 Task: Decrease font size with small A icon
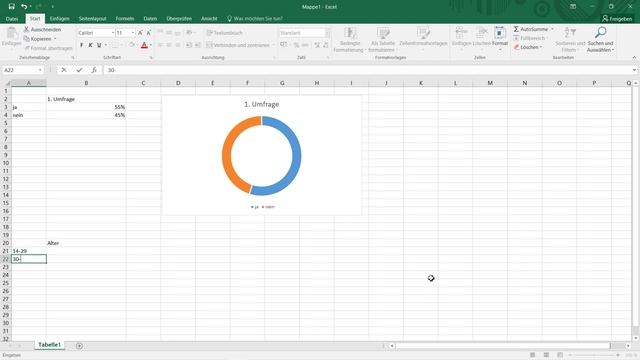[x=149, y=33]
